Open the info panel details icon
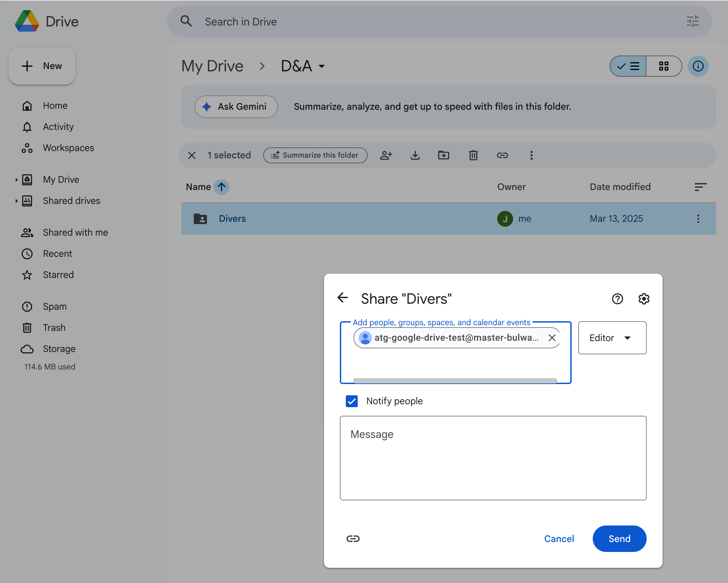728x583 pixels. (x=698, y=66)
